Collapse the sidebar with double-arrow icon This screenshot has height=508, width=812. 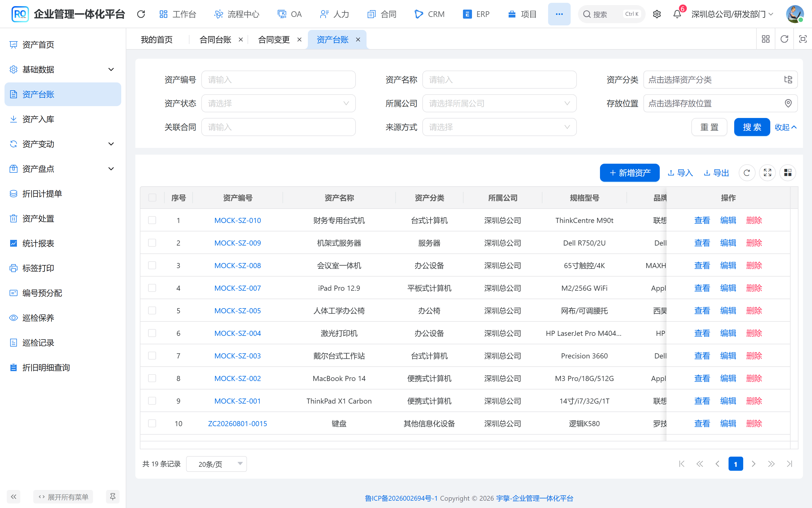[14, 497]
